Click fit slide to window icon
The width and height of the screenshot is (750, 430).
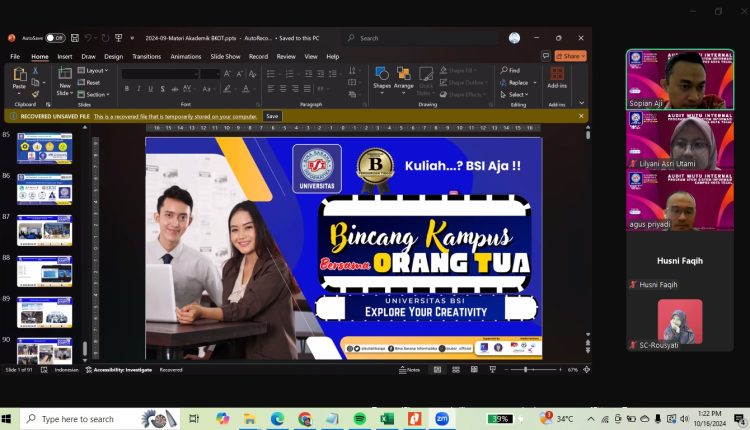[586, 370]
